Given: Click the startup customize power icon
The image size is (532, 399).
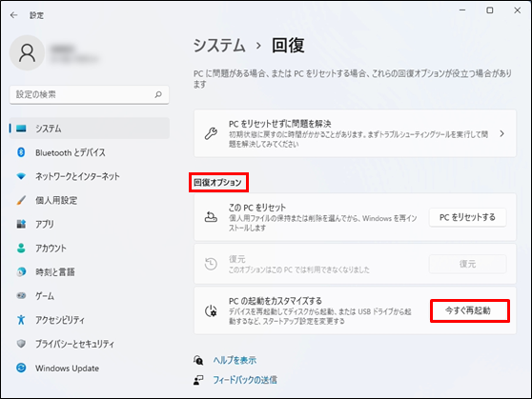Looking at the screenshot, I should click(x=211, y=310).
